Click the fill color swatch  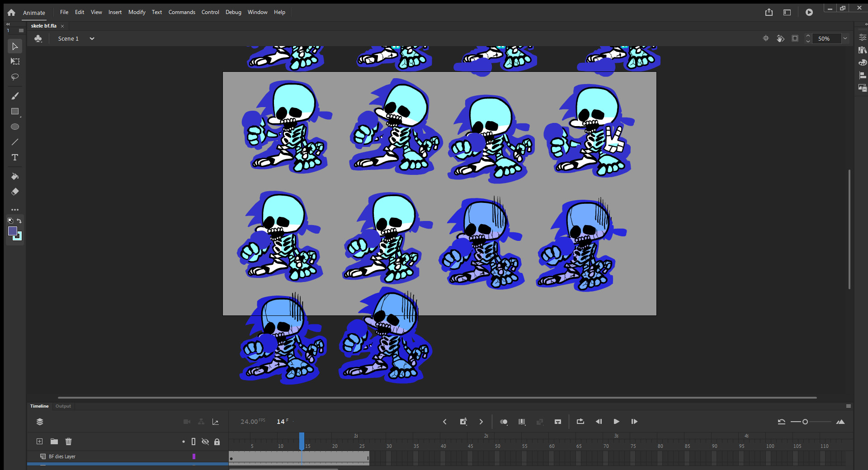pyautogui.click(x=13, y=231)
